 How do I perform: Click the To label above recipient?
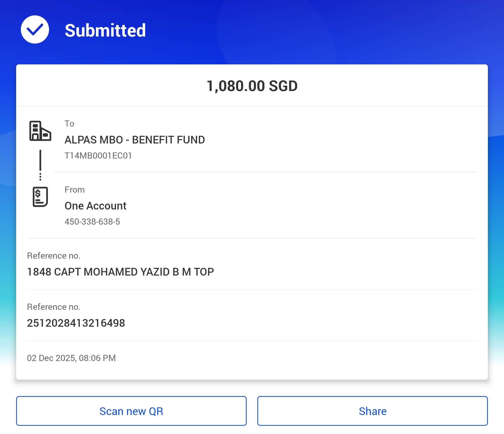(69, 124)
